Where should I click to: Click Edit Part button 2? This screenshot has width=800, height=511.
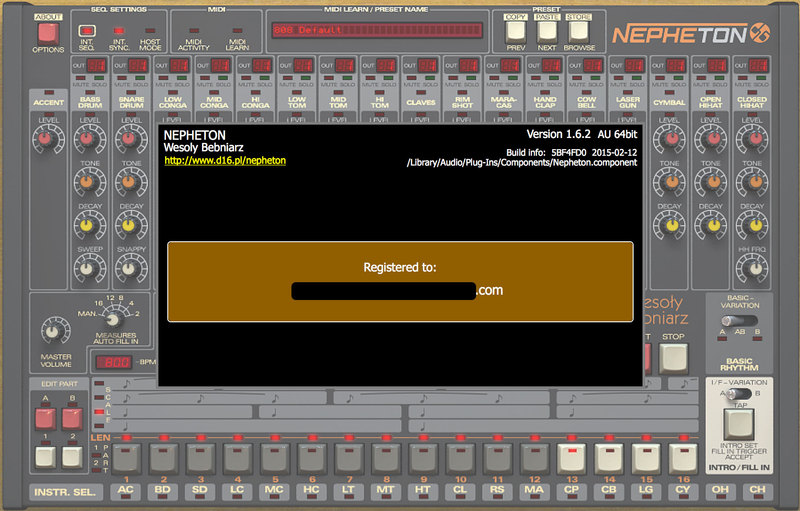click(x=72, y=457)
